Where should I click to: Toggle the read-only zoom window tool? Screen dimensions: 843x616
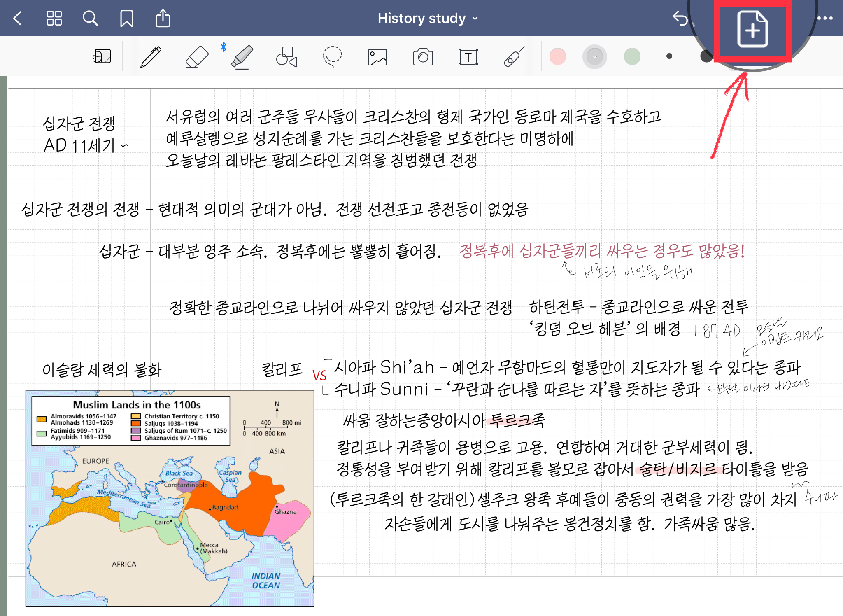(x=102, y=57)
